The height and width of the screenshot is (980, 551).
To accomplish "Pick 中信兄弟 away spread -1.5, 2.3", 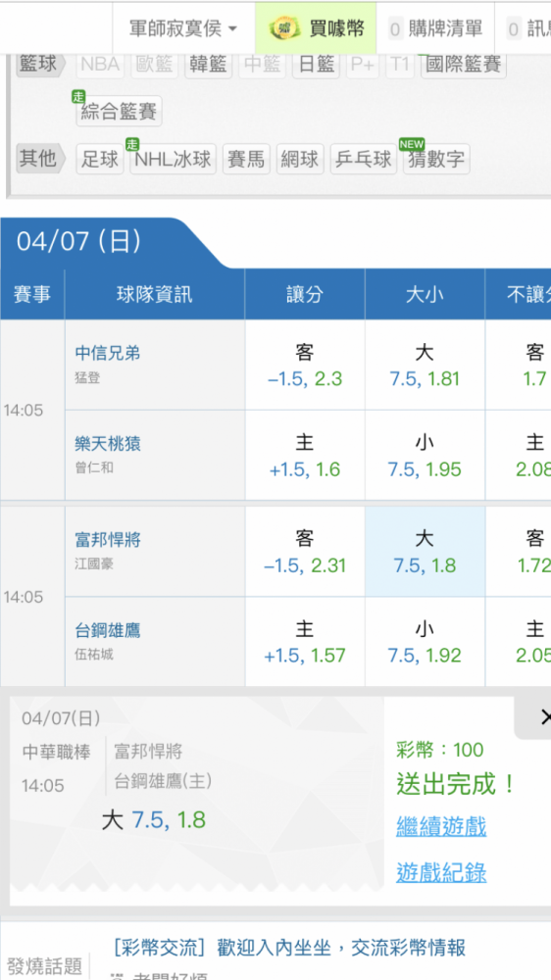I will 305,365.
